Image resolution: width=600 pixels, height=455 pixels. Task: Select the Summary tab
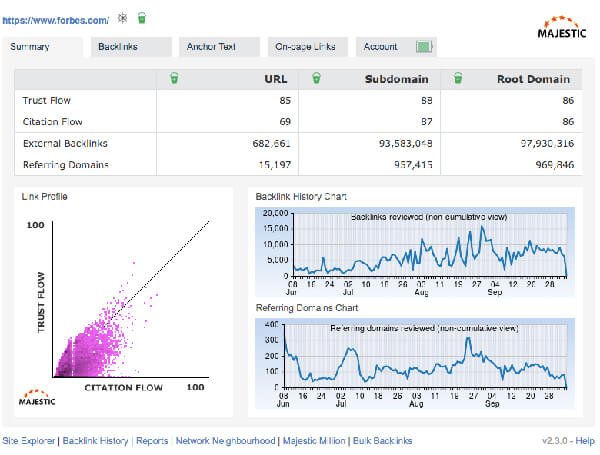[42, 47]
